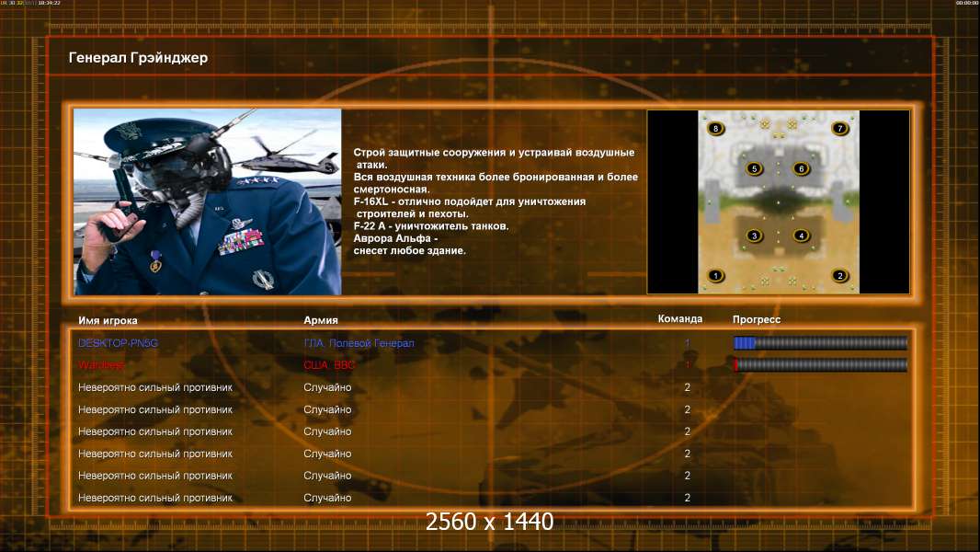Choose start position marker 4 on the map
This screenshot has height=552, width=980.
(x=802, y=236)
